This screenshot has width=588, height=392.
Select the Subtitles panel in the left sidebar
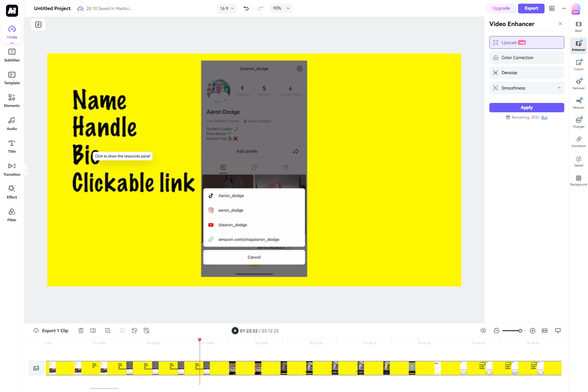pos(12,55)
